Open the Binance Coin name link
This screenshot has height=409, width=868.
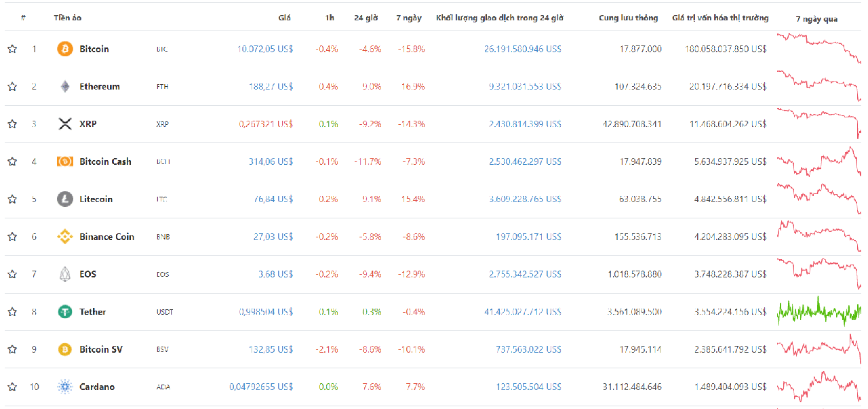[107, 237]
